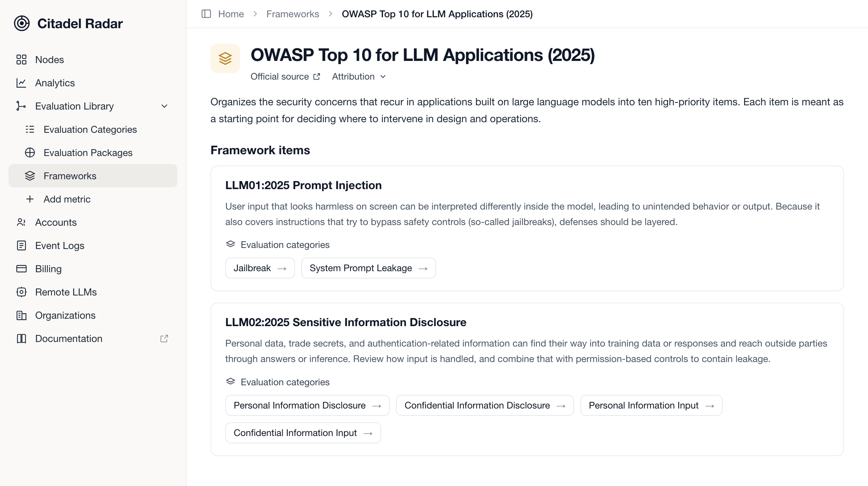Click arrow on Personal Information Disclosure chip

click(377, 406)
